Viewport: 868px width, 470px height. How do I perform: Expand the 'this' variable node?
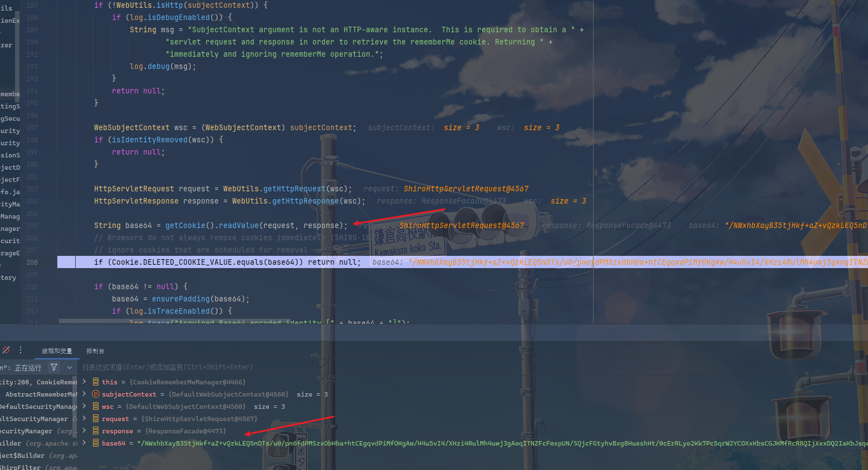[x=84, y=382]
